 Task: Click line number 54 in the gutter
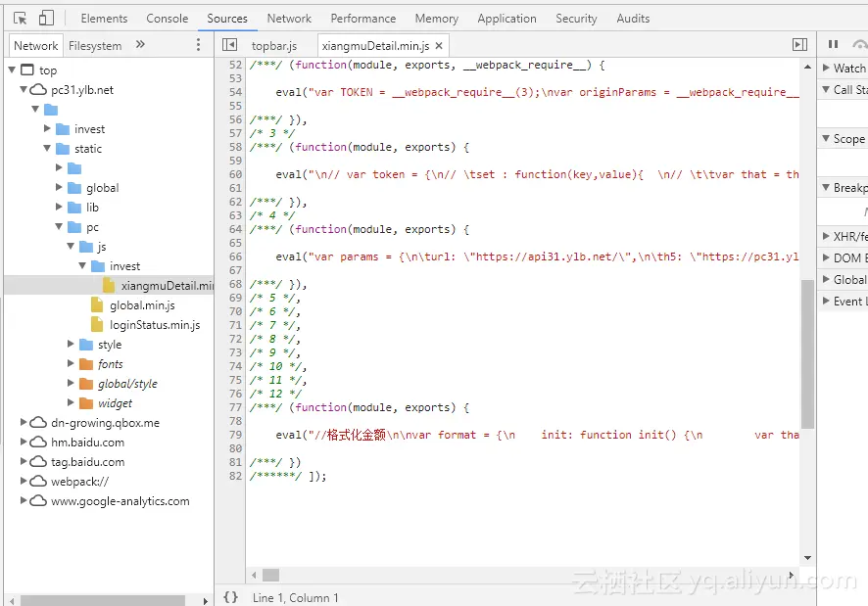click(x=236, y=92)
